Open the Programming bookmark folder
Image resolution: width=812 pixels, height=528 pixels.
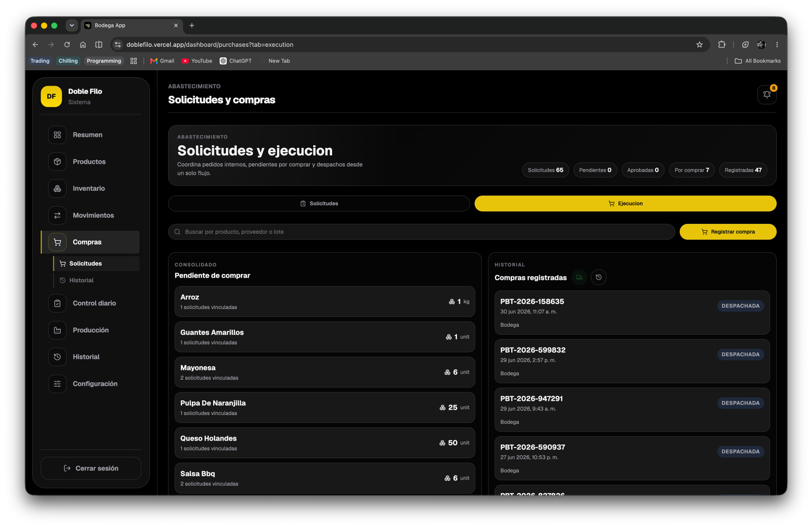(x=104, y=61)
